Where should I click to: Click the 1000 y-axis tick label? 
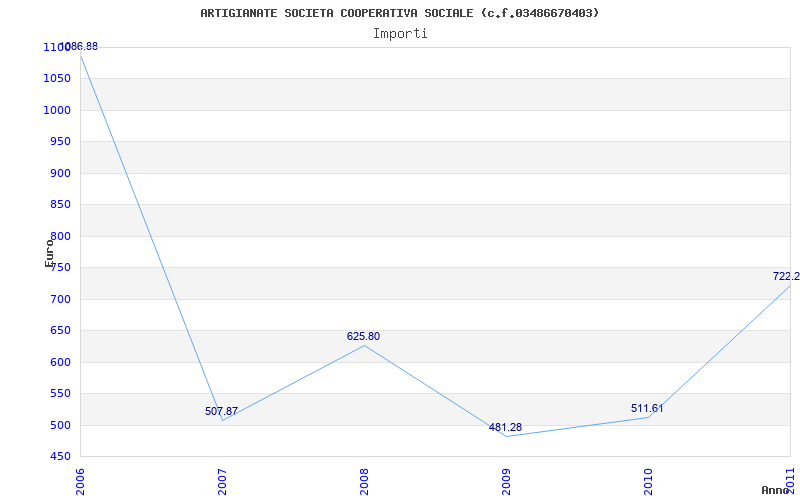pos(57,110)
